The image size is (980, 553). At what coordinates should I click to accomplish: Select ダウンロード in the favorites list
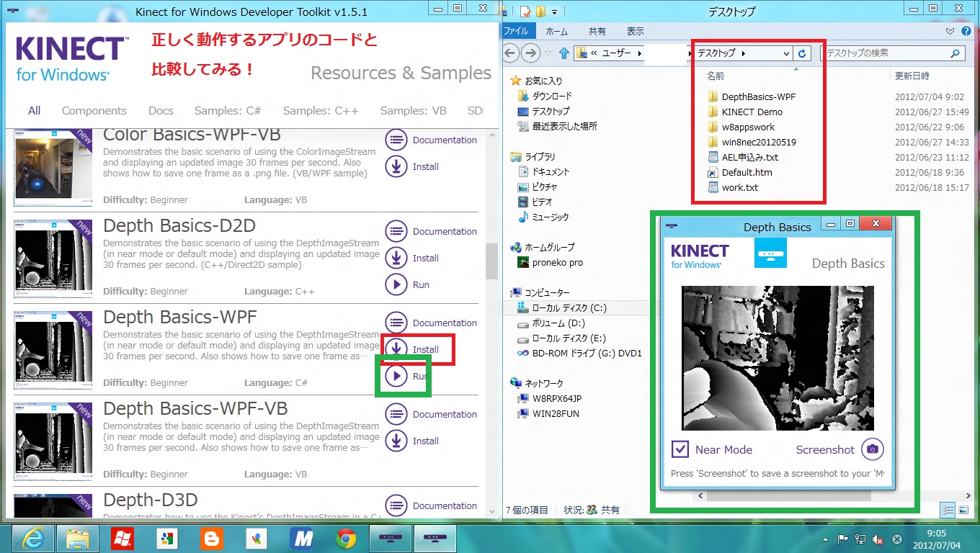pyautogui.click(x=545, y=96)
